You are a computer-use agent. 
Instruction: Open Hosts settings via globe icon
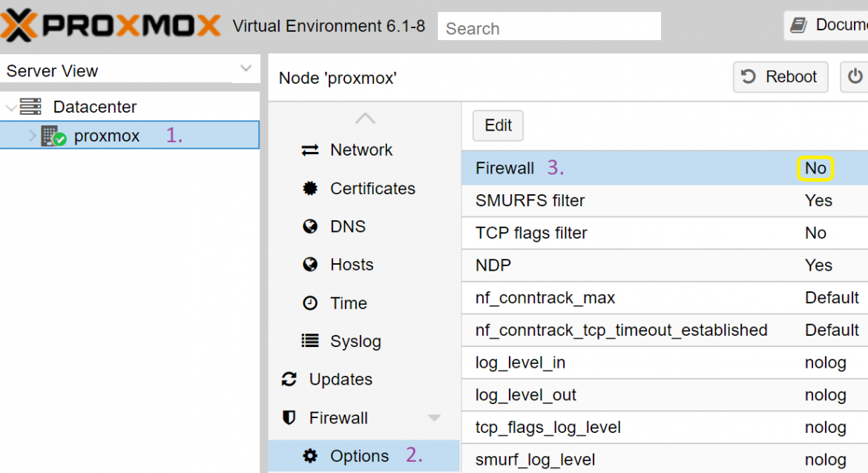(310, 265)
